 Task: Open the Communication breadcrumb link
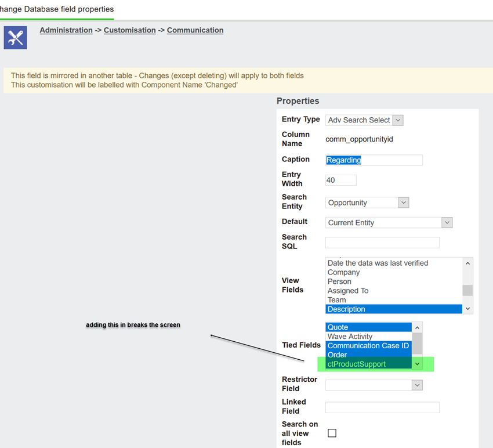195,30
